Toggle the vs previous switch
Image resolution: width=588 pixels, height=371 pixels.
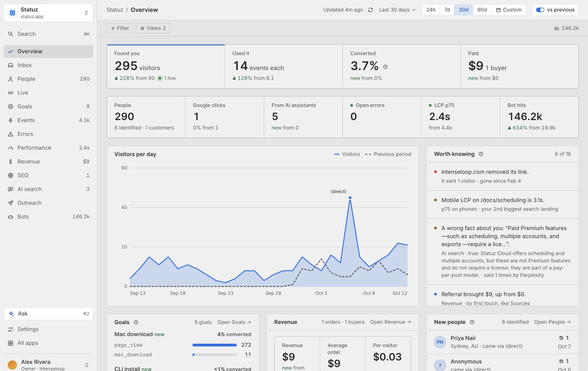(540, 10)
